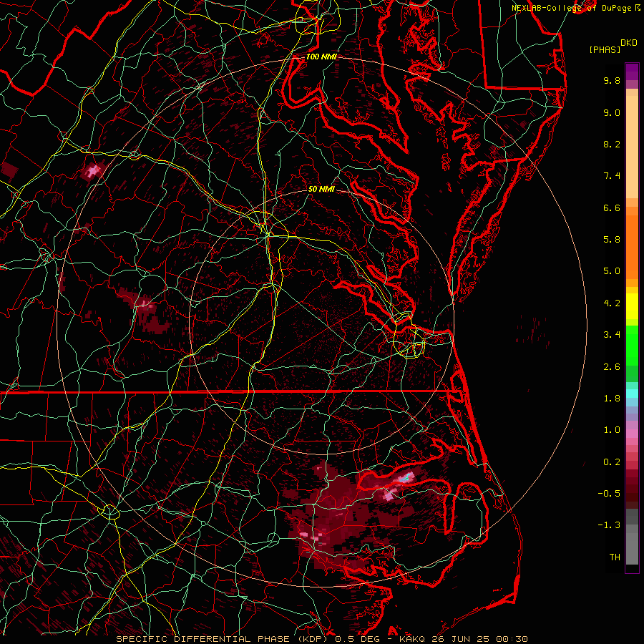Click the yellow segment of the color bar

pyautogui.click(x=632, y=306)
